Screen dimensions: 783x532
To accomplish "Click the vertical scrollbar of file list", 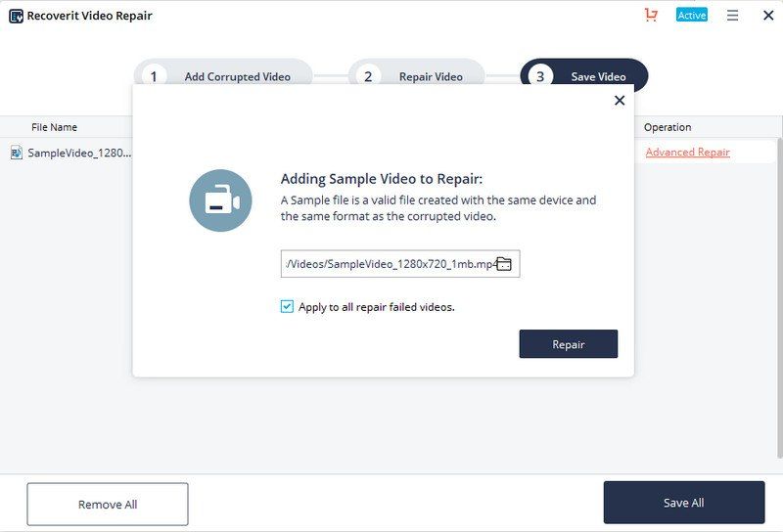I will click(x=779, y=297).
